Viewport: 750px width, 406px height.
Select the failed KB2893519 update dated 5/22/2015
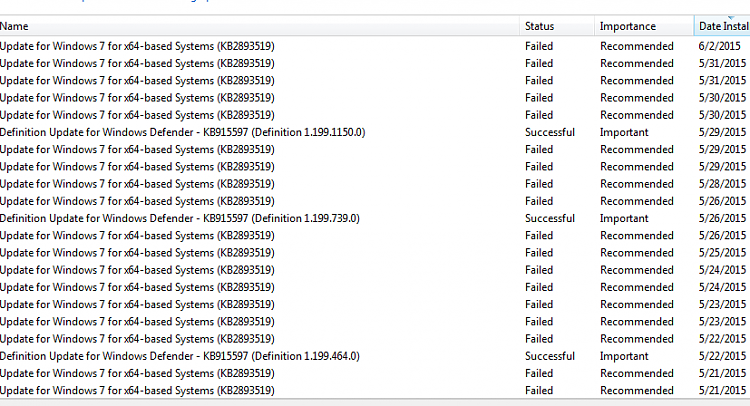tap(137, 339)
